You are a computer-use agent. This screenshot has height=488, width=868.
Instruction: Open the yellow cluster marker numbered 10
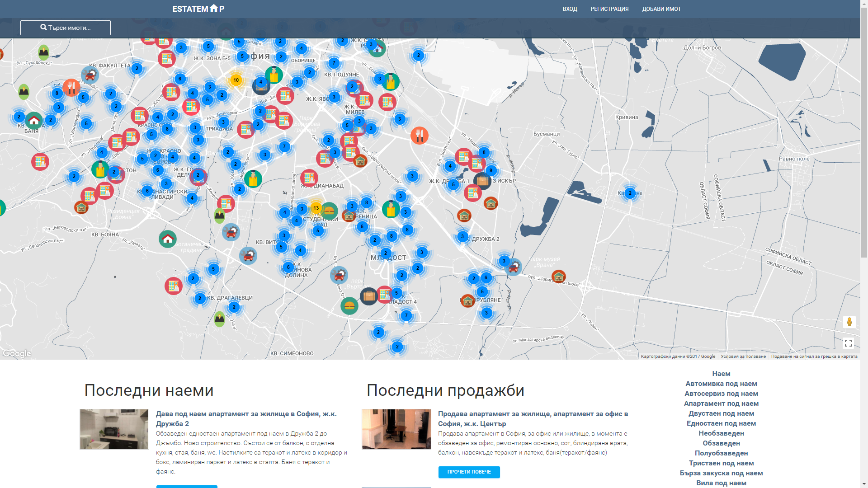pyautogui.click(x=236, y=80)
